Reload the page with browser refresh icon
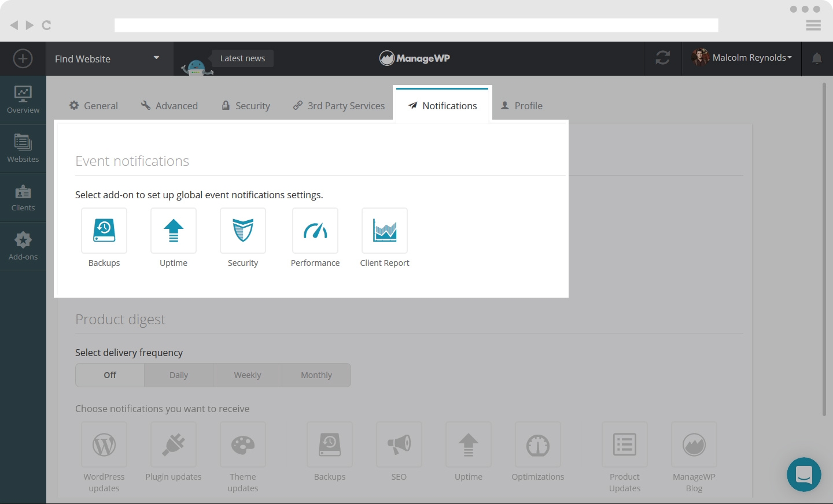The height and width of the screenshot is (504, 833). pos(47,25)
